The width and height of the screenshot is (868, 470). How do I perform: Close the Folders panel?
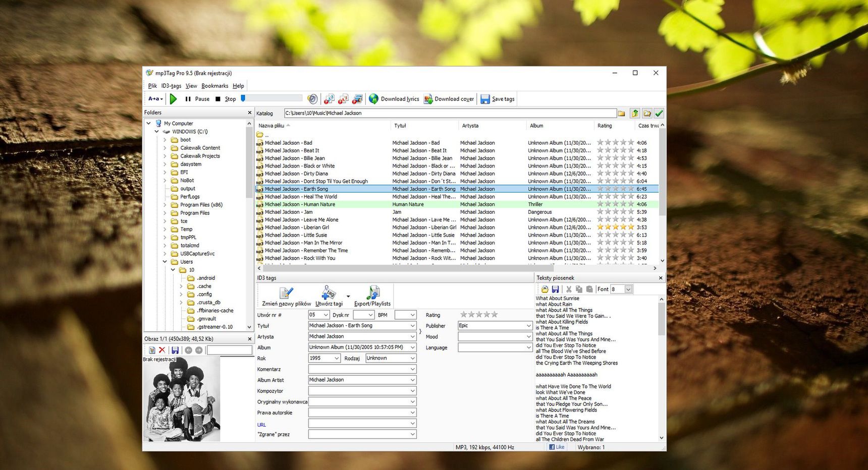(x=249, y=112)
